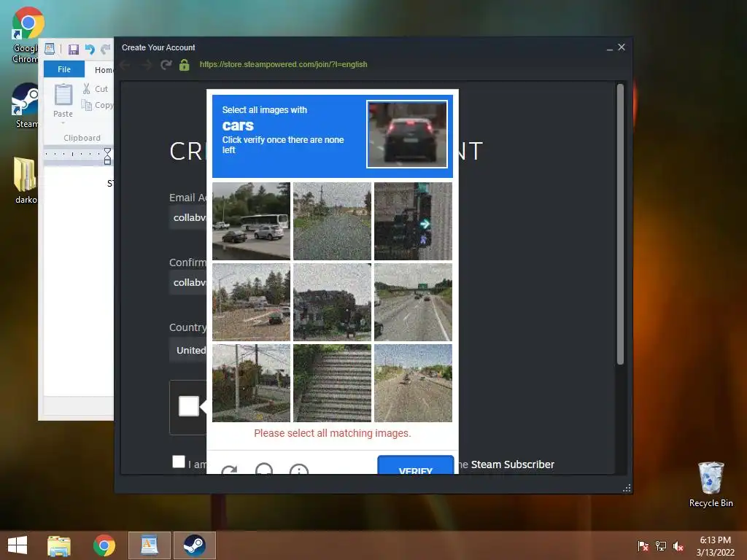
Task: Click the captcha reload challenge icon
Action: [229, 470]
